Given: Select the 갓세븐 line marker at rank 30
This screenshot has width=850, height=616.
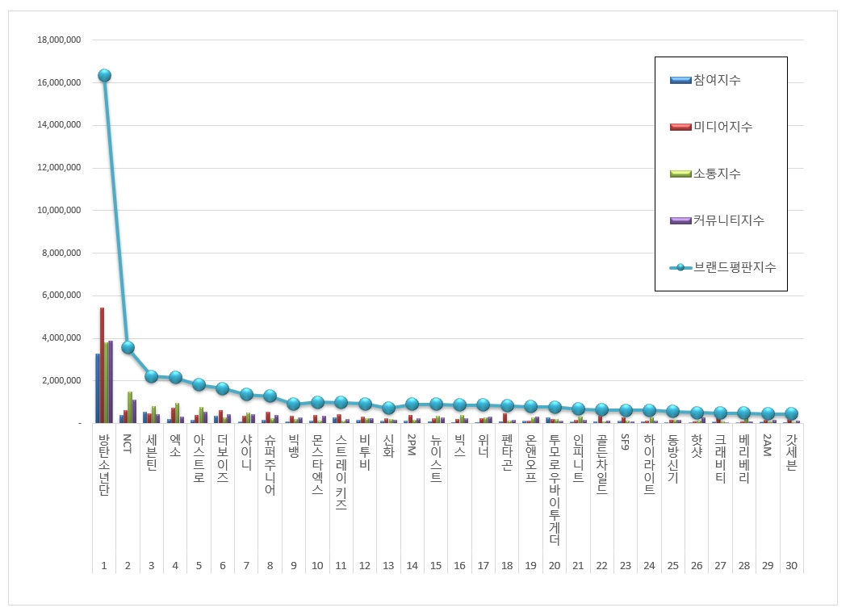Looking at the screenshot, I should point(791,413).
